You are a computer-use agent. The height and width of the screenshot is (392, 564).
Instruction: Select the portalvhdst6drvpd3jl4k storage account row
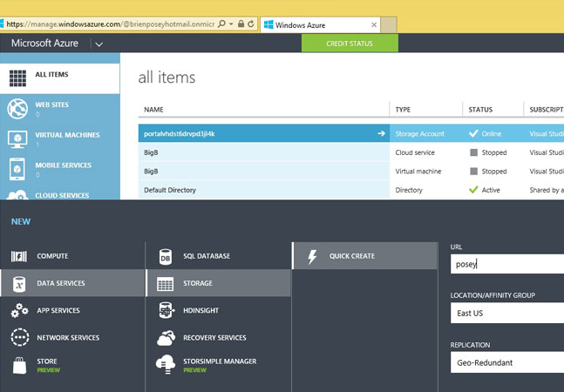click(350, 133)
